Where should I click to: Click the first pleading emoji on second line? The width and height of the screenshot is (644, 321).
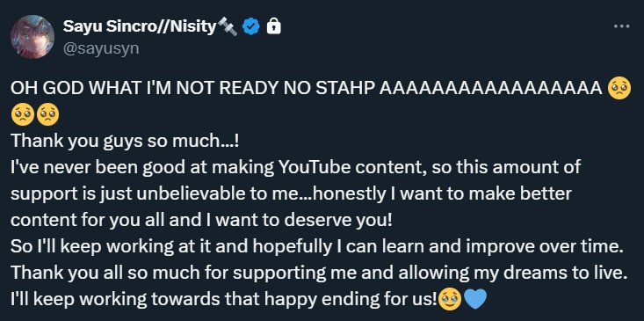click(23, 114)
